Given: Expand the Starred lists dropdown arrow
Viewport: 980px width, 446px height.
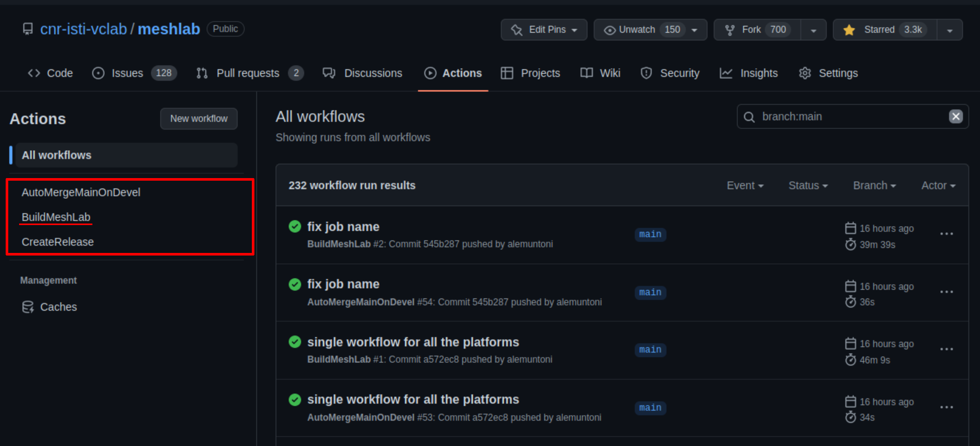Looking at the screenshot, I should [x=950, y=30].
